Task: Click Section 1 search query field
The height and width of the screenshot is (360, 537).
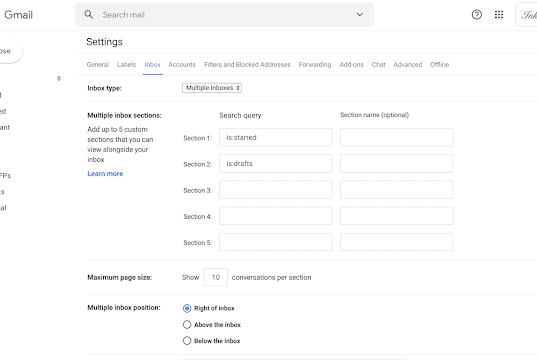Action: coord(276,137)
